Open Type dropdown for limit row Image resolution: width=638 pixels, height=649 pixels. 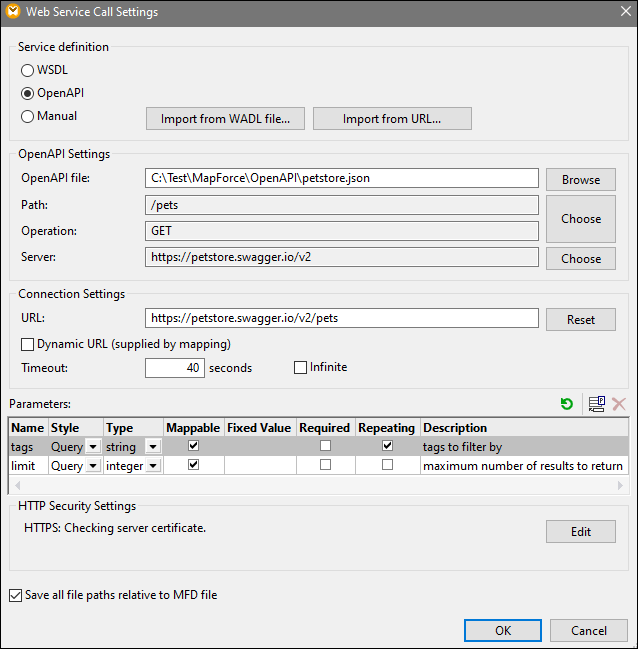click(152, 466)
